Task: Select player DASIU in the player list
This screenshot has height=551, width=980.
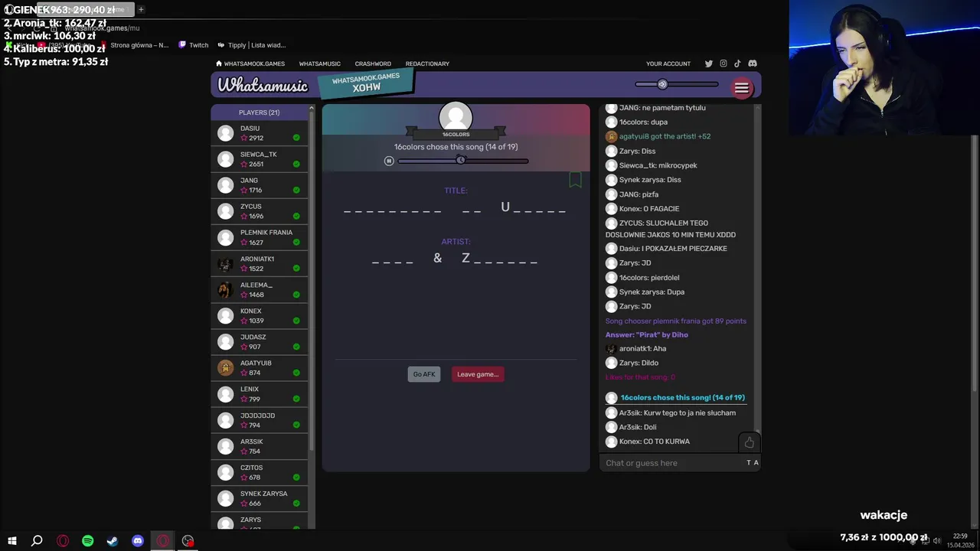Action: click(x=260, y=133)
